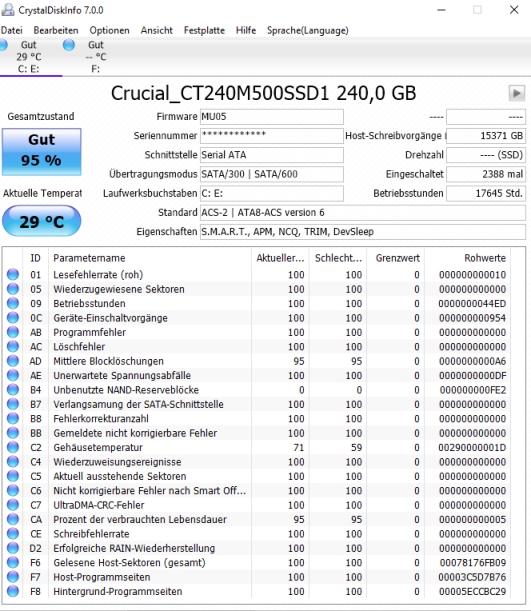
Task: Select raw value 00005ECCBC29
Action: (473, 592)
